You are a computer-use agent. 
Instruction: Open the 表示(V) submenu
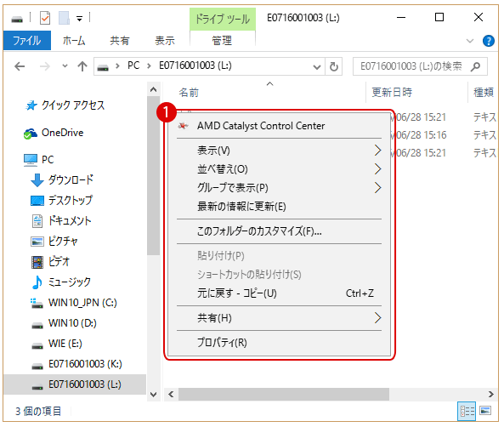pyautogui.click(x=279, y=151)
